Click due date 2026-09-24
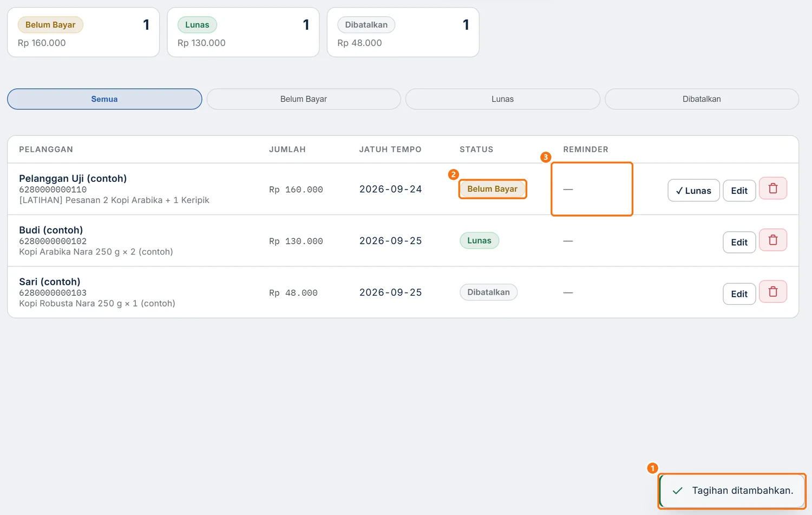This screenshot has height=515, width=812. pos(391,189)
